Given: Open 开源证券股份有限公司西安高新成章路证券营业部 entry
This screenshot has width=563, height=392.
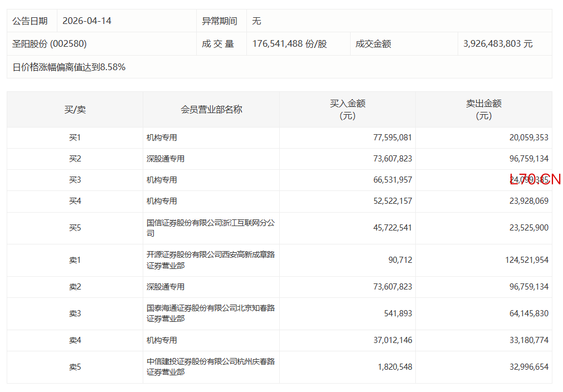Looking at the screenshot, I should (210, 260).
